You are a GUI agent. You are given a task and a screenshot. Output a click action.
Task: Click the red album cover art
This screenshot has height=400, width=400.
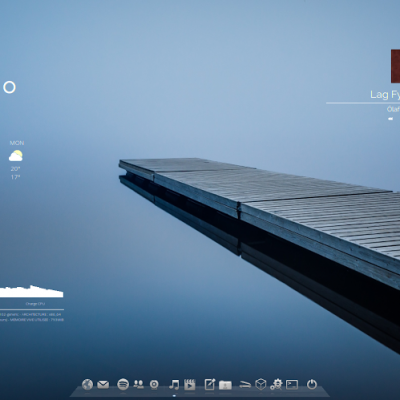pyautogui.click(x=395, y=66)
